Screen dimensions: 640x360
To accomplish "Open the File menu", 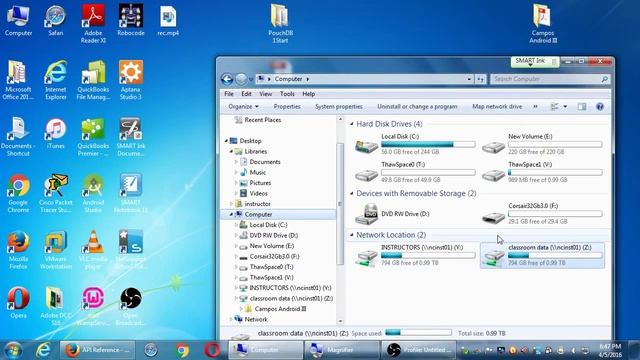I will [x=229, y=94].
